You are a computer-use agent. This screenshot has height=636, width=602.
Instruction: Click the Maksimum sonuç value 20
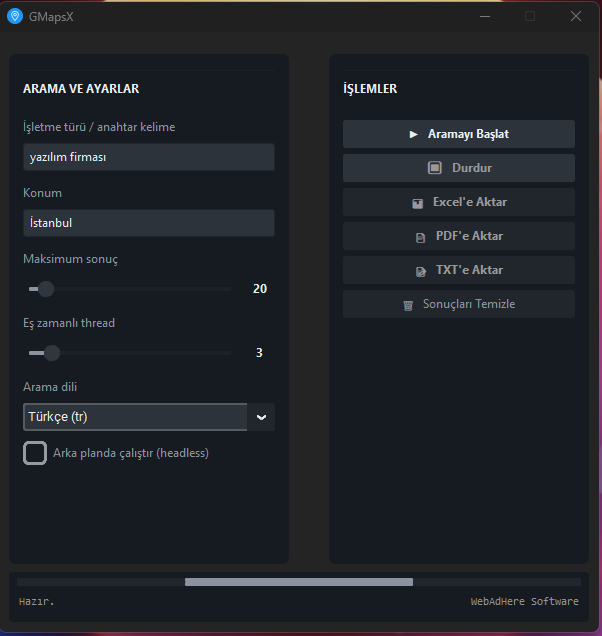tap(260, 289)
